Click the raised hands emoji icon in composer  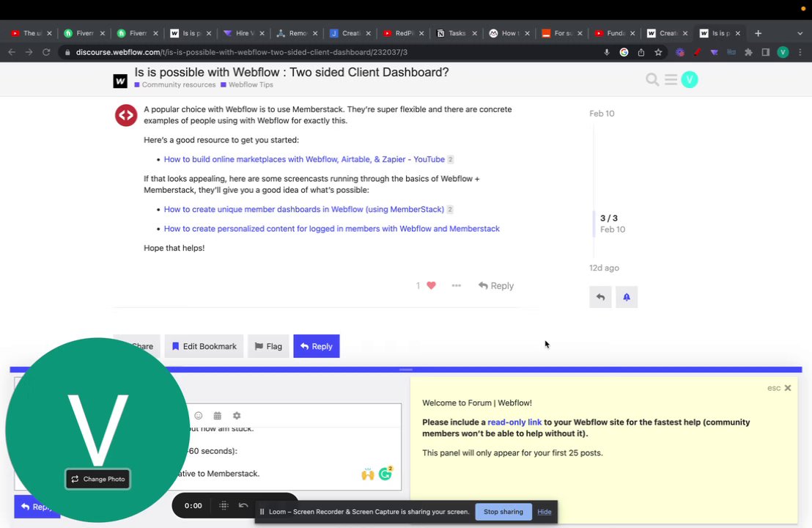coord(368,474)
